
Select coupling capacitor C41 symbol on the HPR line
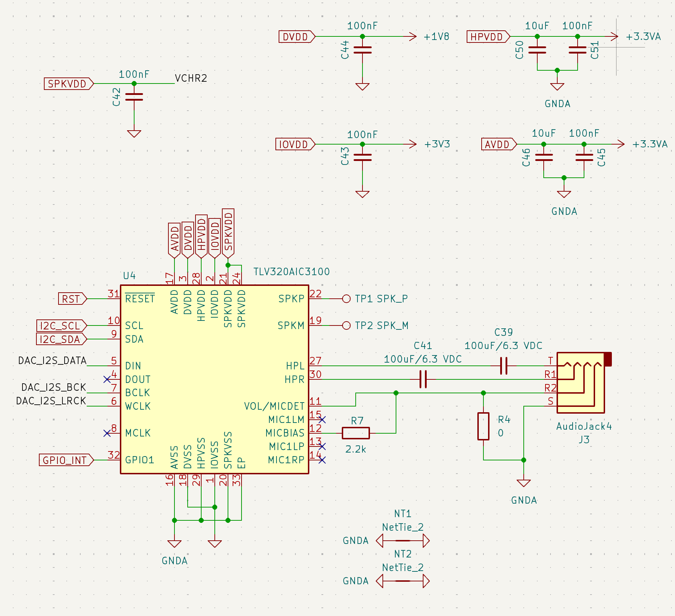click(x=423, y=379)
